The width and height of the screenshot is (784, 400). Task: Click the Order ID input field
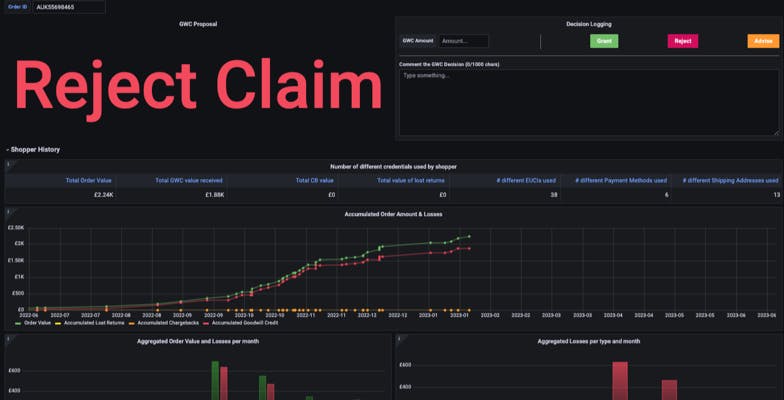point(69,7)
